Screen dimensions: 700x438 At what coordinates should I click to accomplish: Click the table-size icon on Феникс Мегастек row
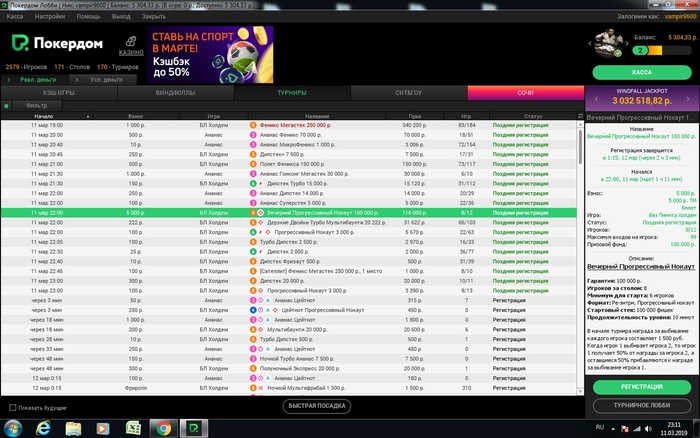[253, 125]
